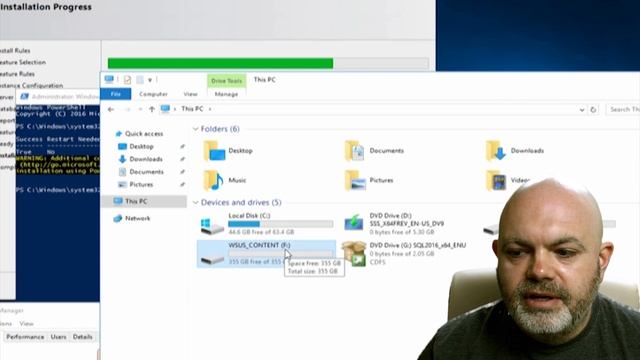
Task: Click the 44.6 GB free of 63.4 GB text
Action: (x=261, y=232)
